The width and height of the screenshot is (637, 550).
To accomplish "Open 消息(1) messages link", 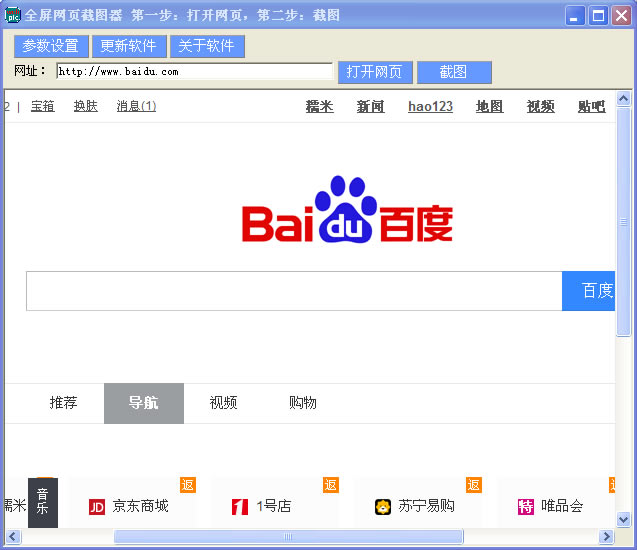I will (x=136, y=106).
